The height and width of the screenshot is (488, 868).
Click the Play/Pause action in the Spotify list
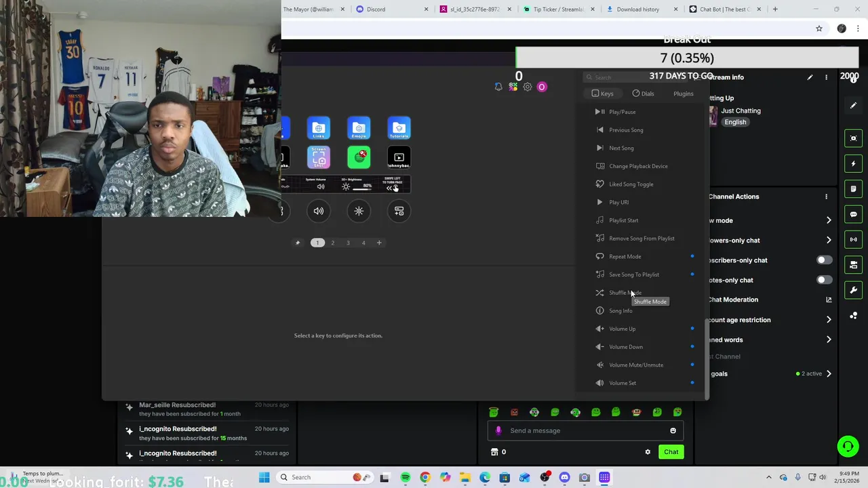coord(622,112)
